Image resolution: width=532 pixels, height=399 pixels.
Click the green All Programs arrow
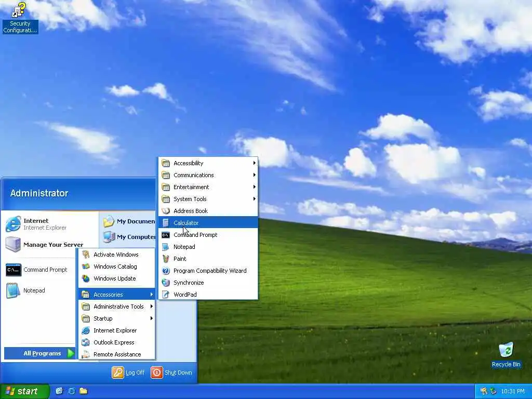tap(71, 353)
